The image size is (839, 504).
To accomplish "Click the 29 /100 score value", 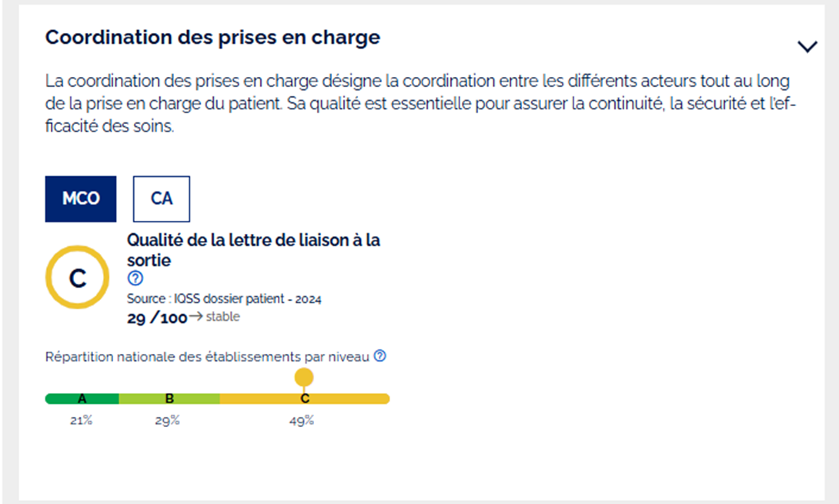I will point(157,318).
